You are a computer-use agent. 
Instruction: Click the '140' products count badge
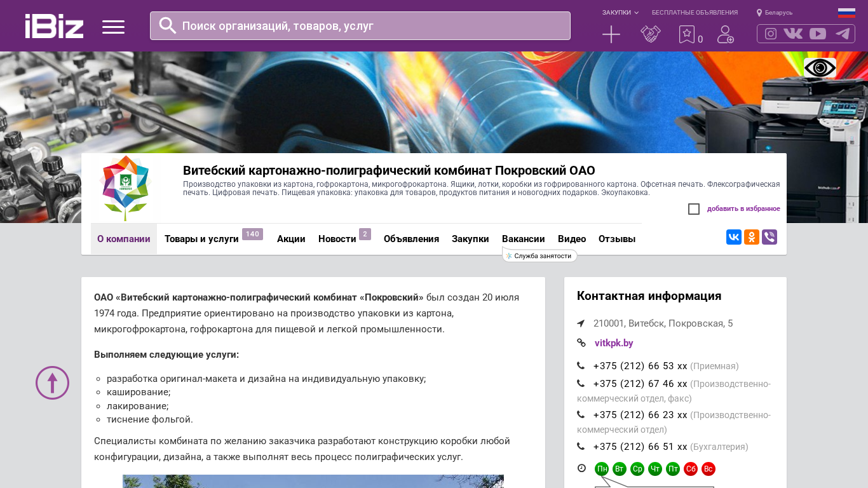click(x=252, y=234)
